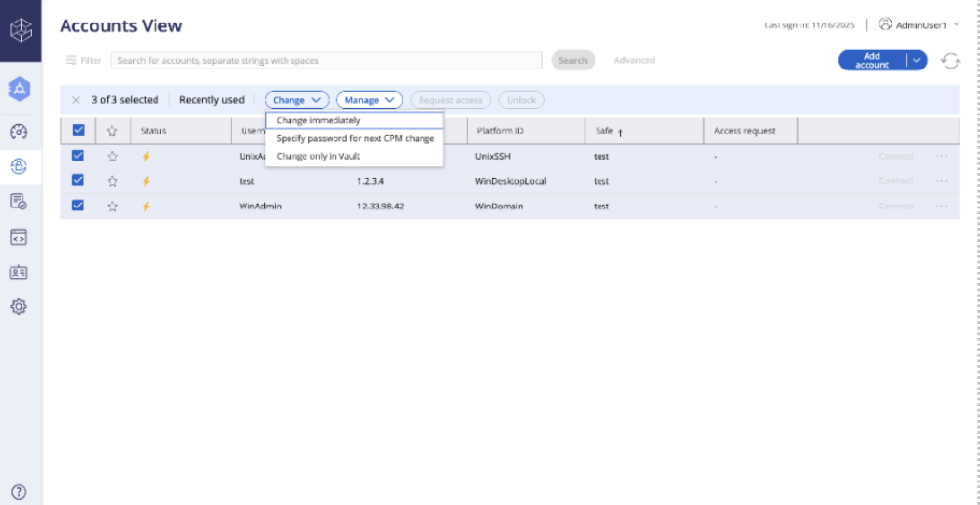
Task: Open the reports icon in sidebar
Action: [x=19, y=202]
